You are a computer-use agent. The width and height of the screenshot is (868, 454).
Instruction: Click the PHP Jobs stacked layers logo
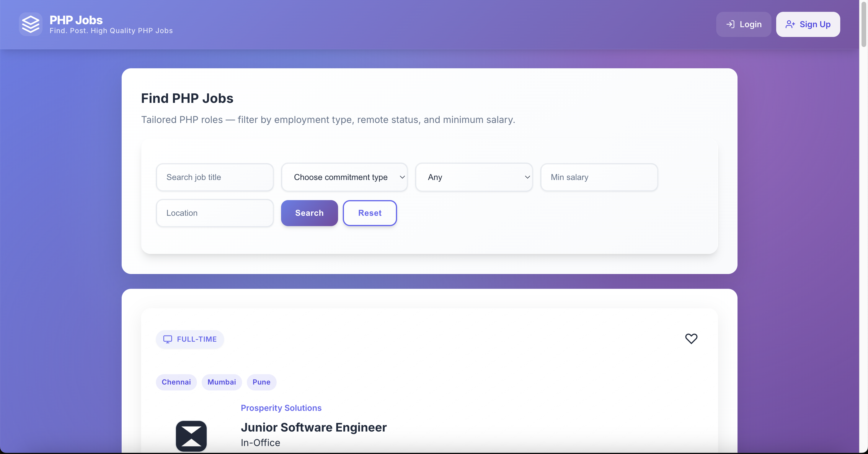coord(31,24)
